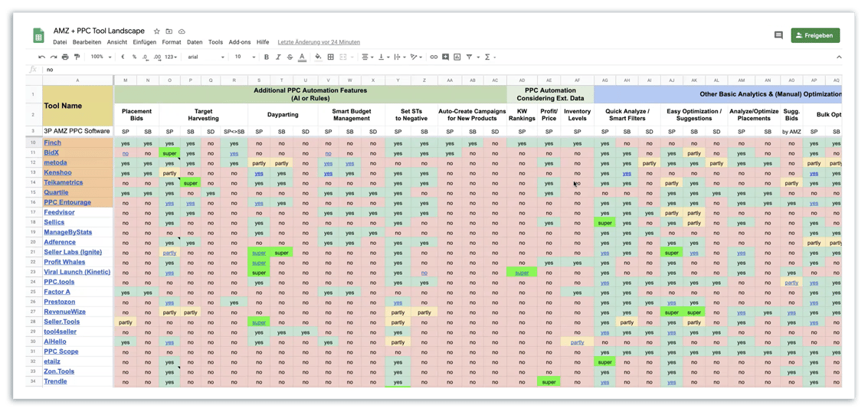868x412 pixels.
Task: Open the Bearbeiten menu
Action: click(87, 42)
